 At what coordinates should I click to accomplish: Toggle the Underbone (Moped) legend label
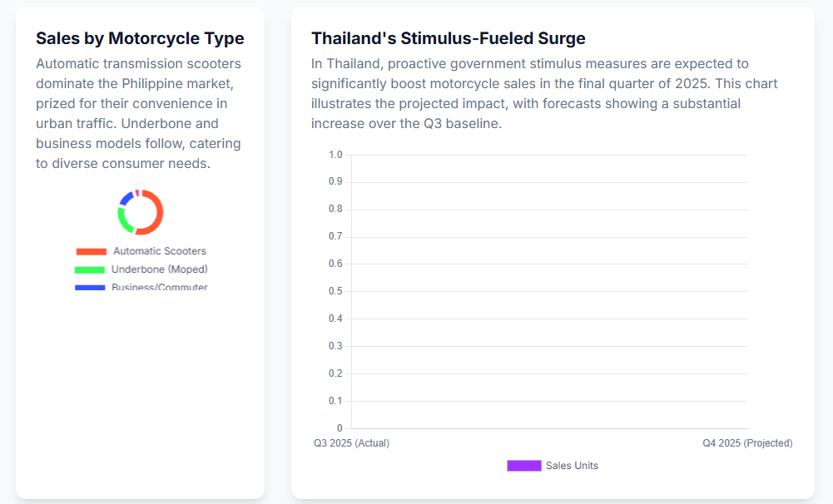(159, 269)
